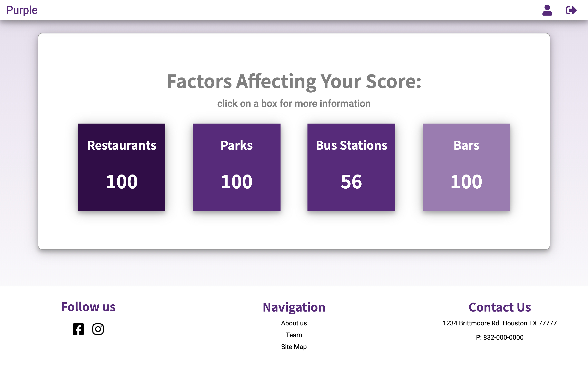588x367 pixels.
Task: Click the score value 56
Action: 351,181
